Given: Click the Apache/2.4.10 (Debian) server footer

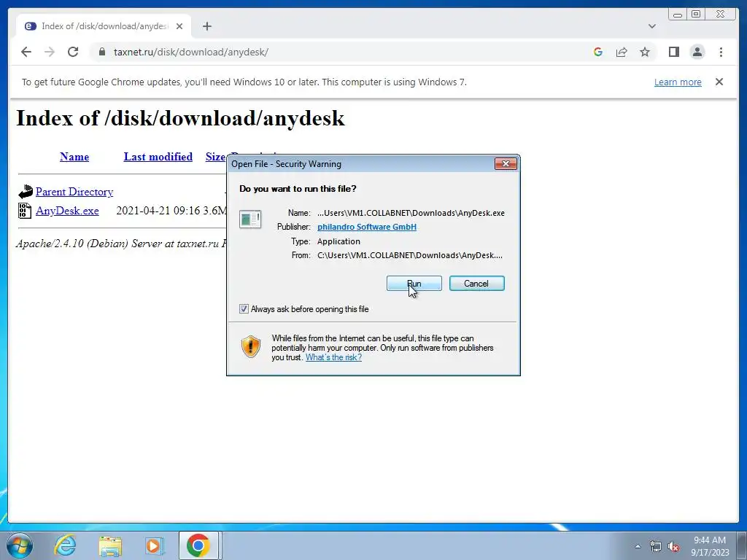Looking at the screenshot, I should point(121,244).
